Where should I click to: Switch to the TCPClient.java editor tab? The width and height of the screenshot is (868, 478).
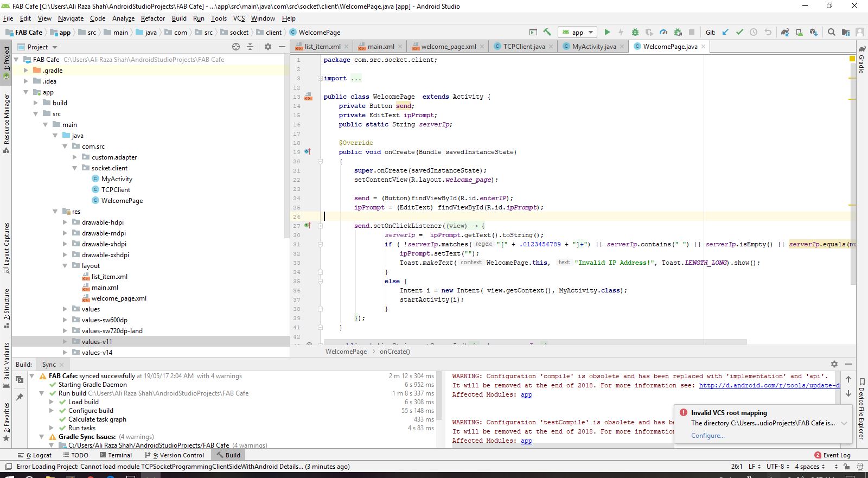(x=524, y=47)
